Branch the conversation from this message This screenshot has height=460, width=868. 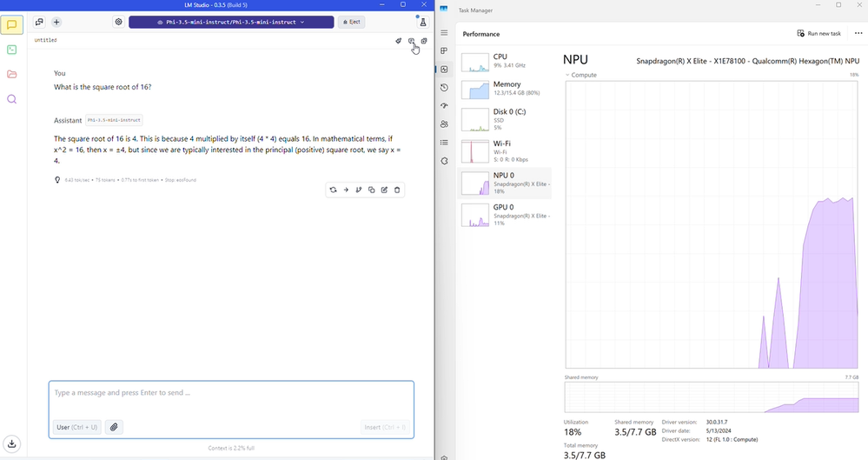click(359, 190)
